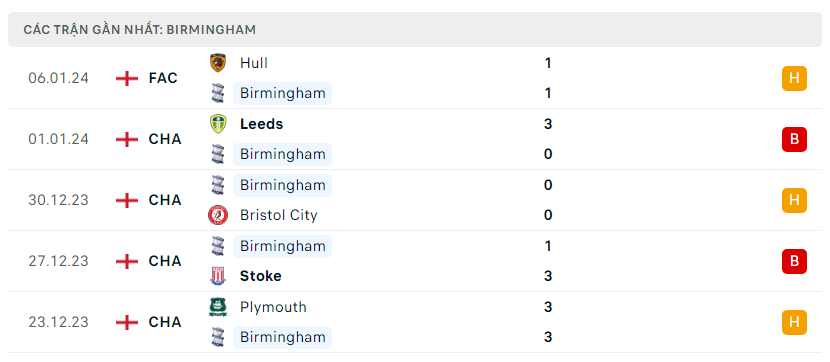Click the Leeds team crest icon
This screenshot has height=362, width=830.
[218, 124]
